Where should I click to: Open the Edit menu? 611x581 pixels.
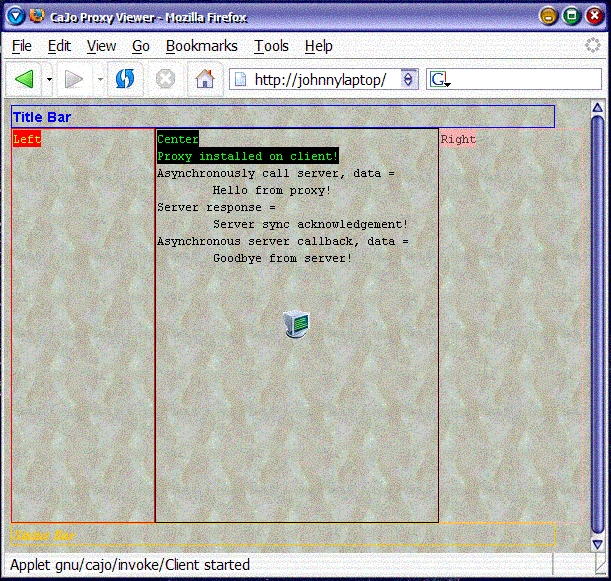[59, 46]
